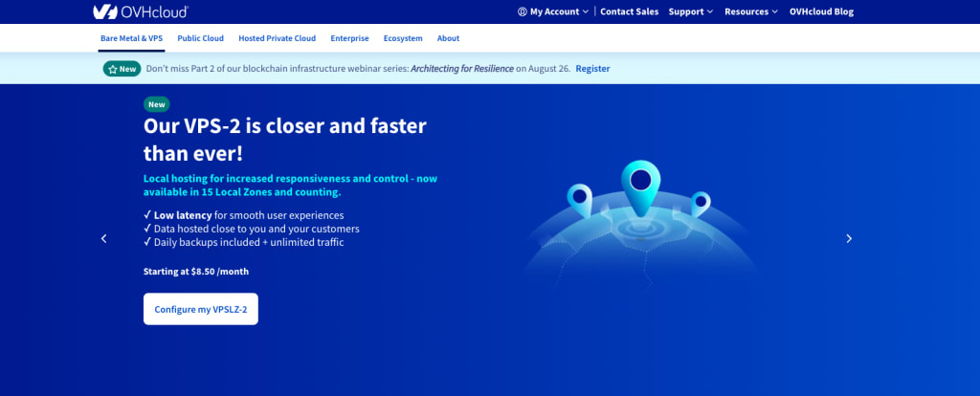Open the Enterprise menu item

pos(349,38)
